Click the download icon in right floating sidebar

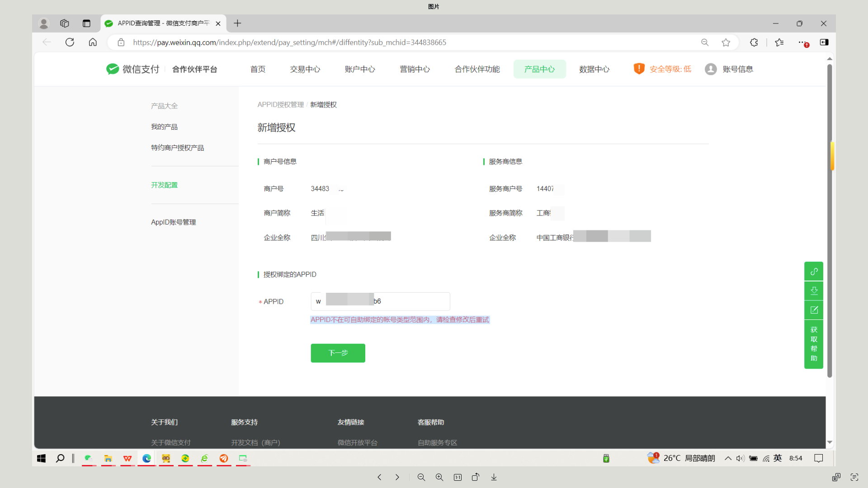(814, 291)
